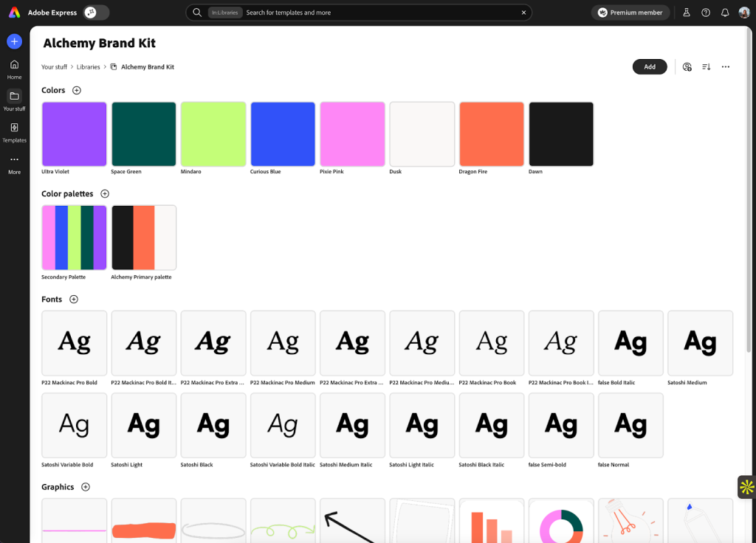
Task: Add a new color with plus icon
Action: click(x=77, y=90)
